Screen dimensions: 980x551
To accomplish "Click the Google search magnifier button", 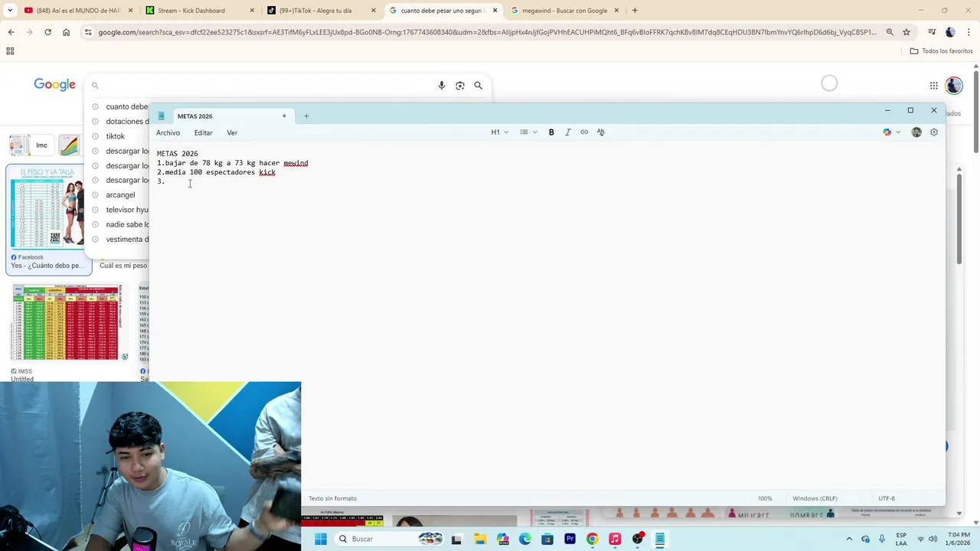I will (479, 86).
